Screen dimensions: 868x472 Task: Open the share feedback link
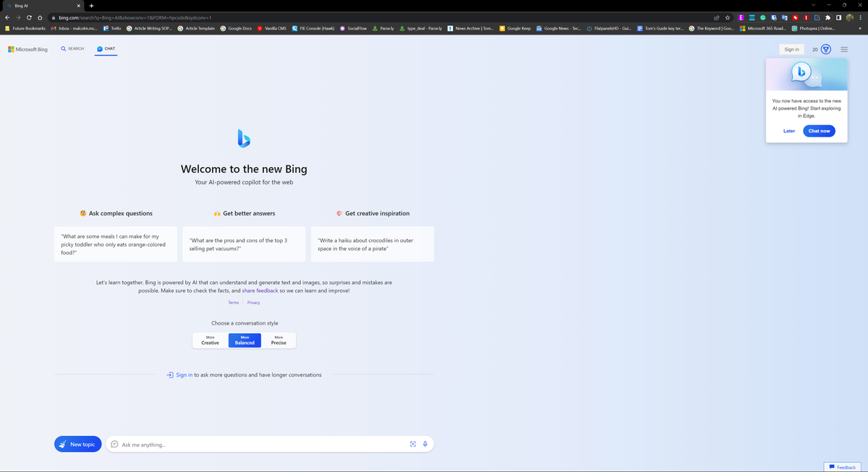click(260, 291)
